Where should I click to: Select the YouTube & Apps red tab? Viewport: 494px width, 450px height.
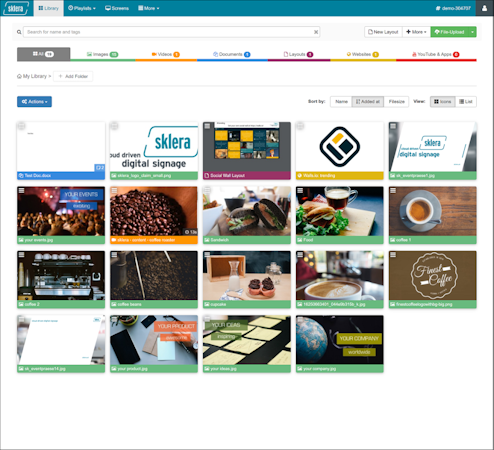point(436,54)
